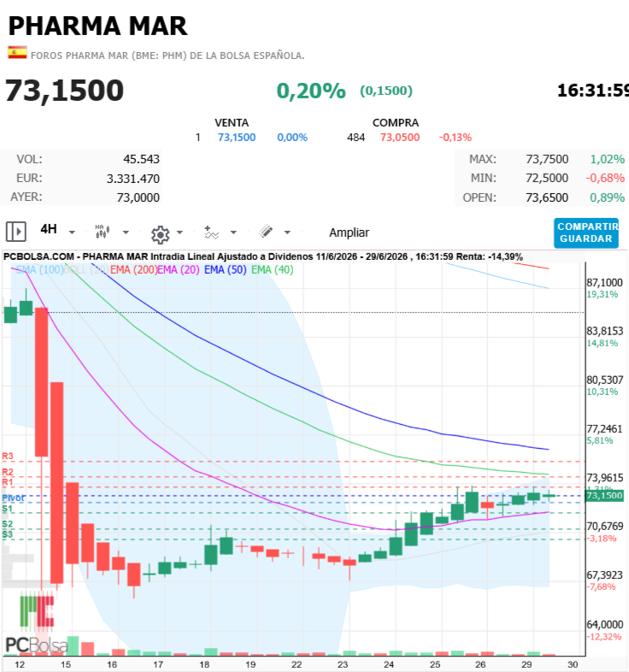The width and height of the screenshot is (629, 672).
Task: Click date 15 on the time axis
Action: [x=66, y=664]
